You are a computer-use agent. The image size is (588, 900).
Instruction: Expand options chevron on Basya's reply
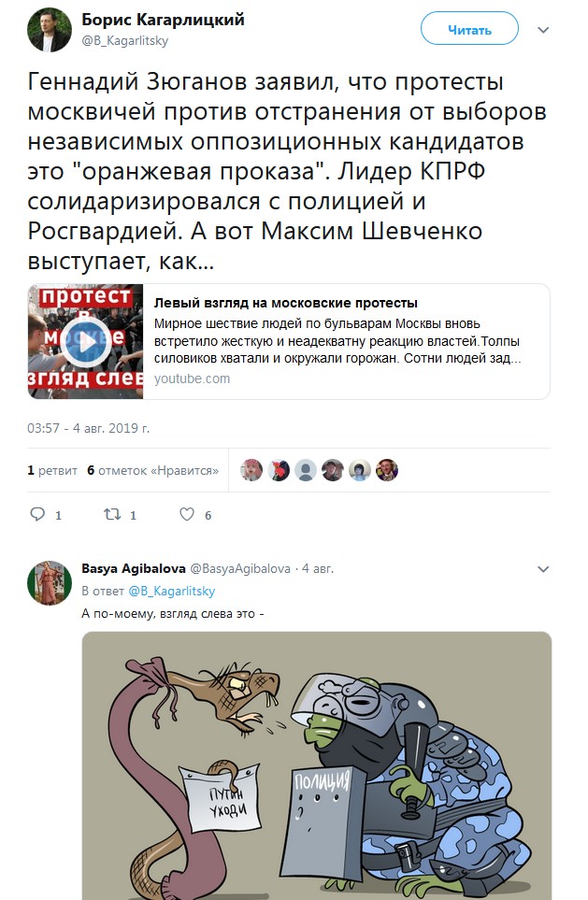(543, 569)
